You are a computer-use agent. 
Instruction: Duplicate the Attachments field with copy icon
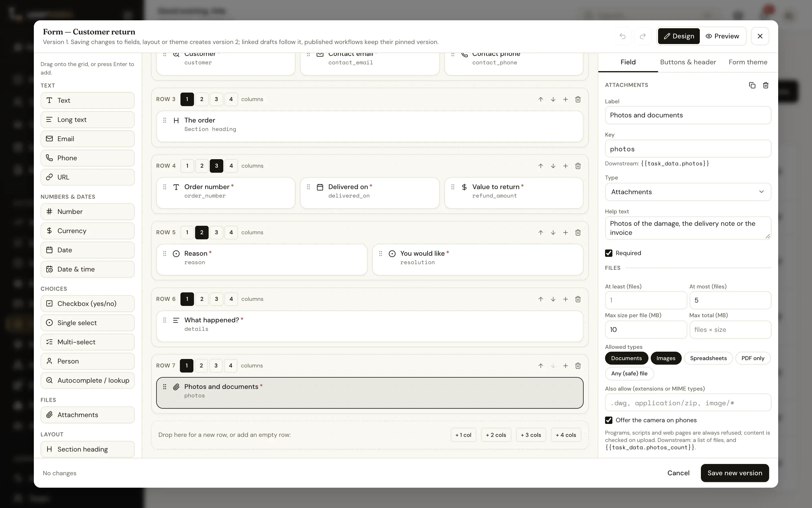coord(752,85)
